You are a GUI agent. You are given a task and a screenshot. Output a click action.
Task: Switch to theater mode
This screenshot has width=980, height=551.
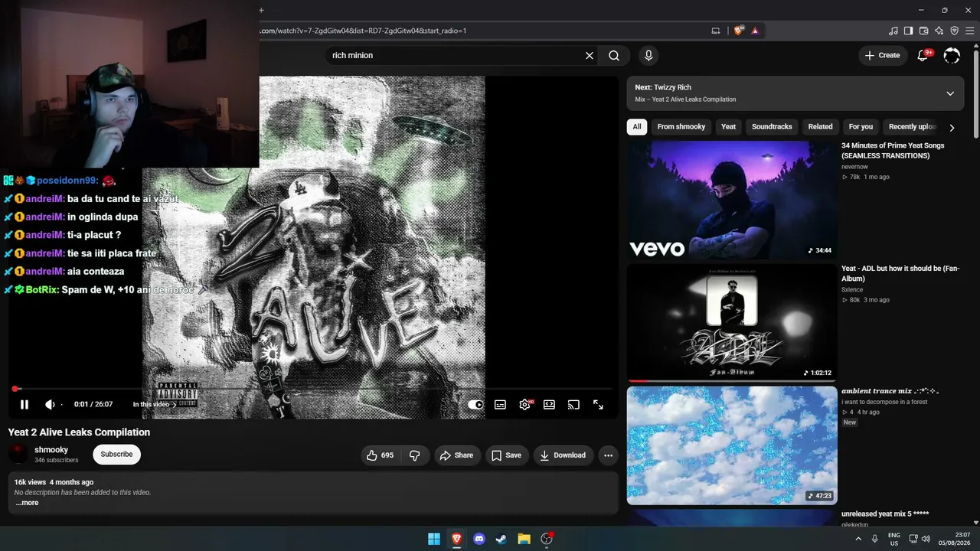(549, 405)
